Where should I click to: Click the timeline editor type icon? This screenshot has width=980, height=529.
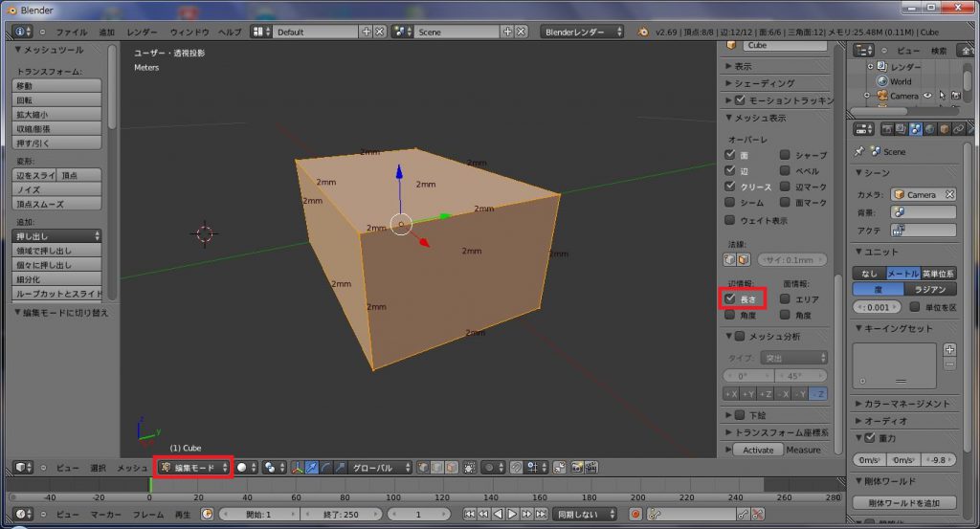point(23,514)
